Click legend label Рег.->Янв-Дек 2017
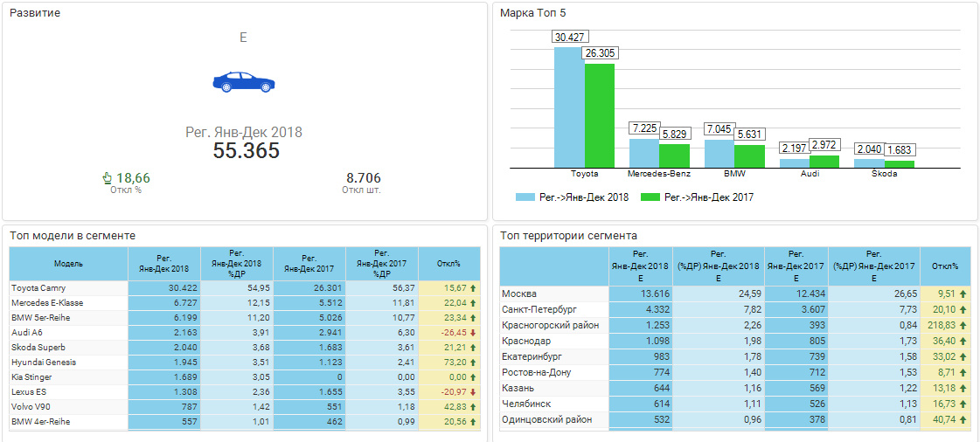The width and height of the screenshot is (980, 442). click(709, 197)
